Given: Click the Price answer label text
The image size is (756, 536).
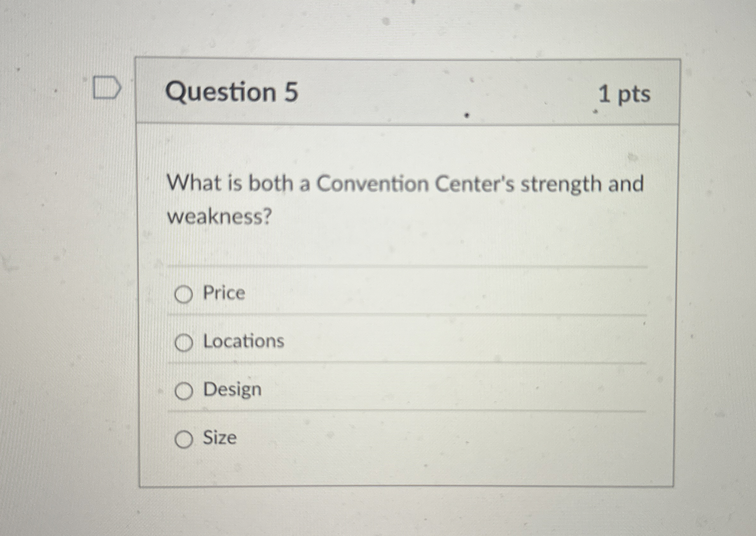Looking at the screenshot, I should [x=224, y=293].
